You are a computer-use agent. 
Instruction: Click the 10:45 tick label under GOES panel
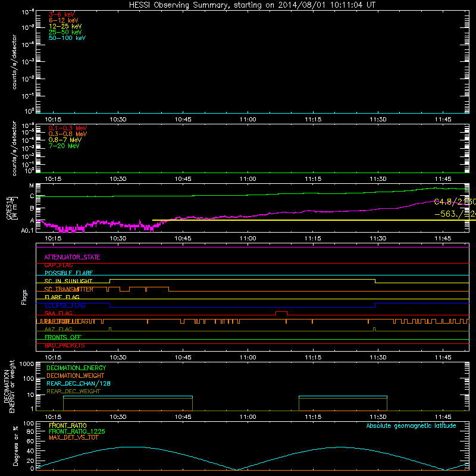pyautogui.click(x=183, y=239)
